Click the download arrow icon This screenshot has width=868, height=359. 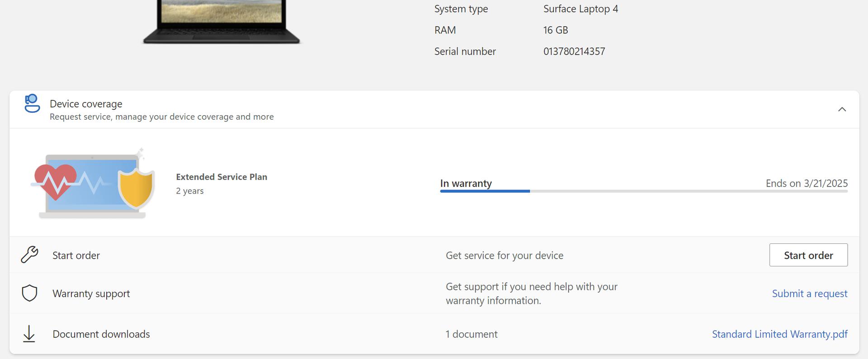29,334
